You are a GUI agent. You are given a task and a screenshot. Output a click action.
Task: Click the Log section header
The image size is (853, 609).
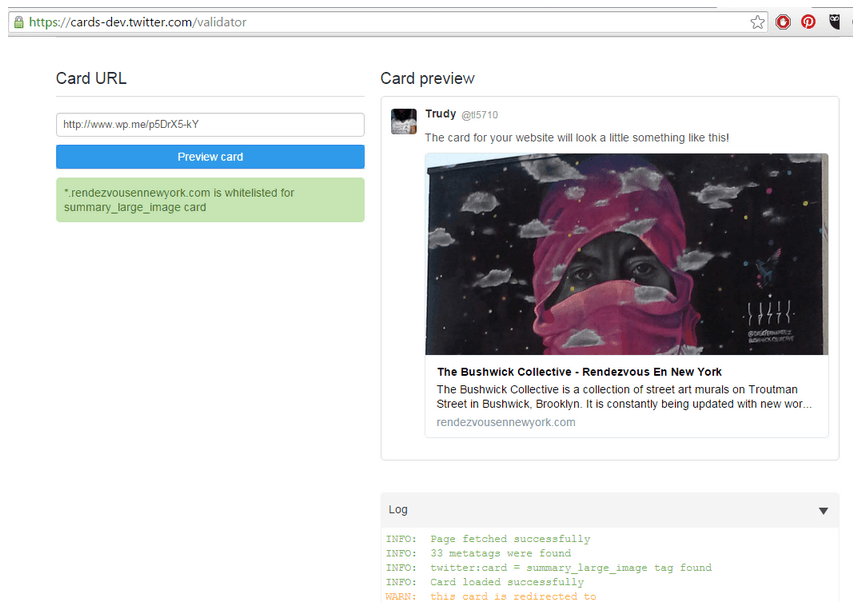(600, 510)
